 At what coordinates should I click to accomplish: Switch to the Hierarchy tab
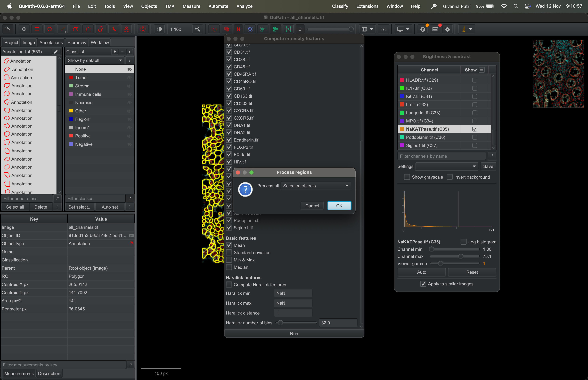[x=77, y=43]
